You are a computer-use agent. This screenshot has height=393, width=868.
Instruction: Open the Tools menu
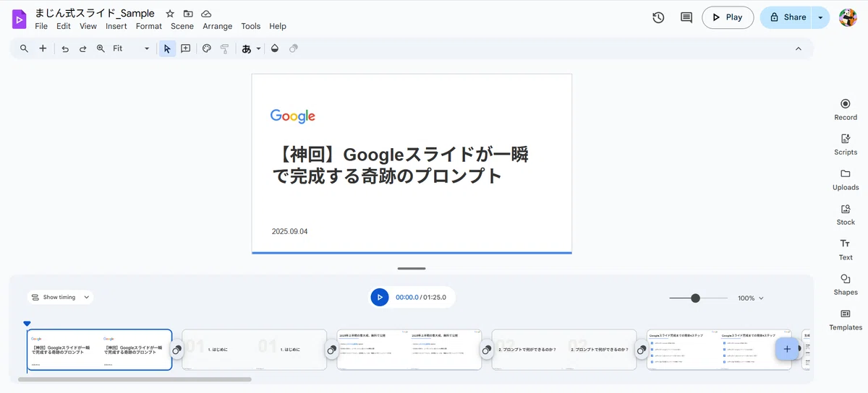251,26
